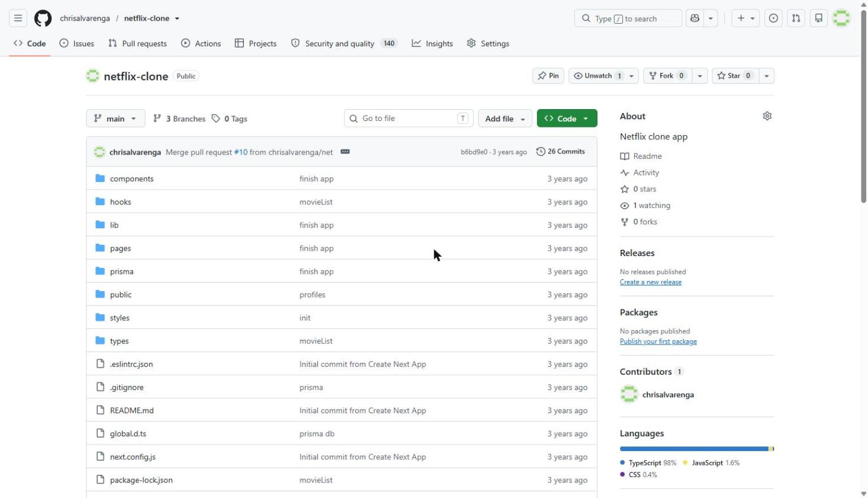Open the green Code dropdown button

coord(567,119)
